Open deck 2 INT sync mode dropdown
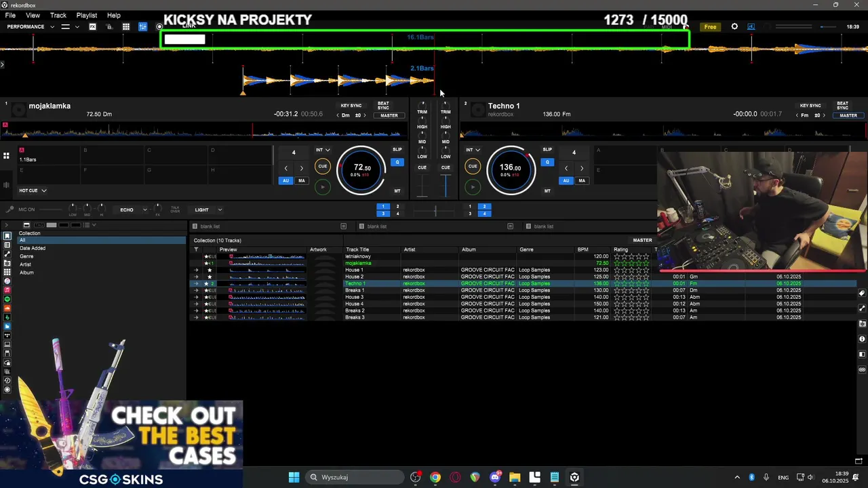Viewport: 868px width, 488px height. [x=473, y=150]
